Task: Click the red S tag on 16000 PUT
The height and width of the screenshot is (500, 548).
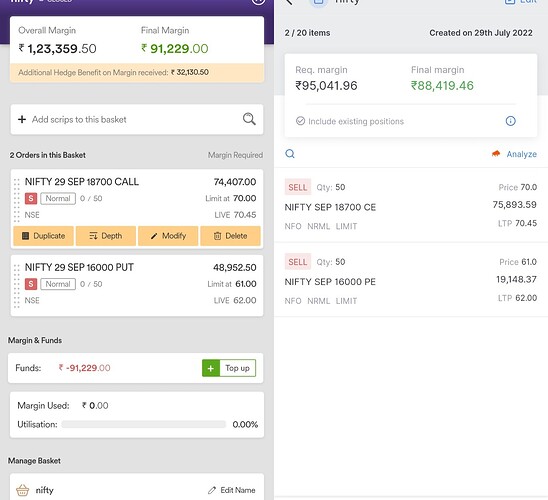Action: coord(31,284)
